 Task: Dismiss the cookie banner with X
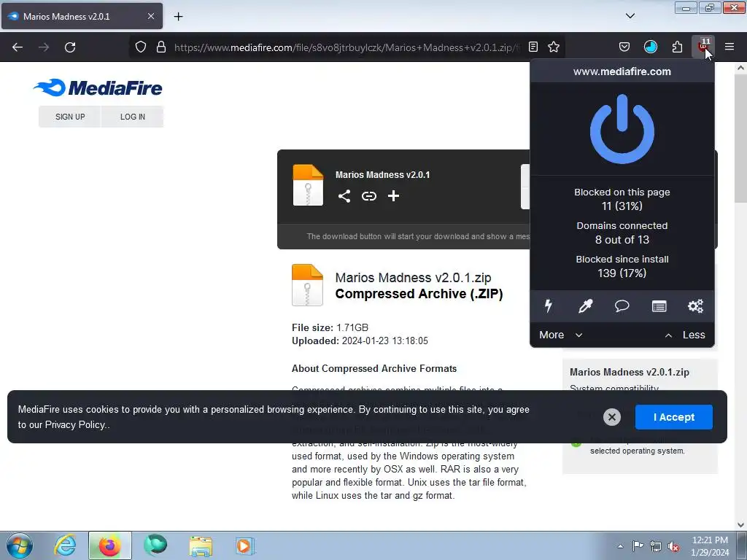click(x=612, y=416)
